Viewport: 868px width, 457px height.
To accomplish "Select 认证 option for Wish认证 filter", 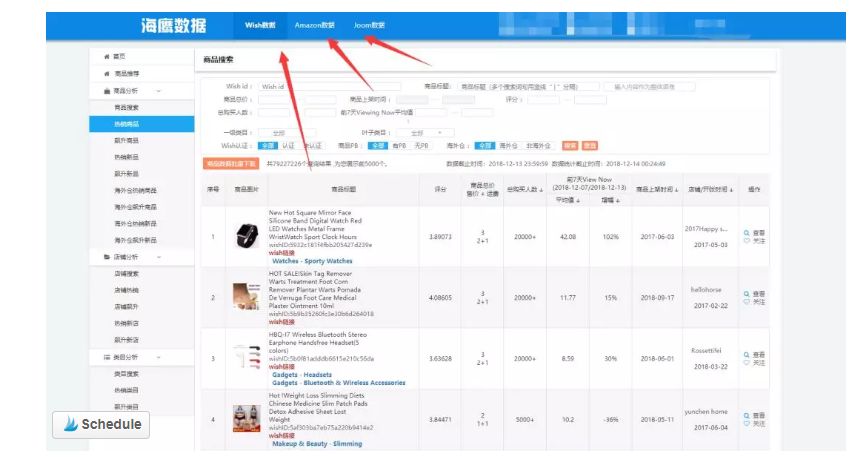I will point(288,146).
